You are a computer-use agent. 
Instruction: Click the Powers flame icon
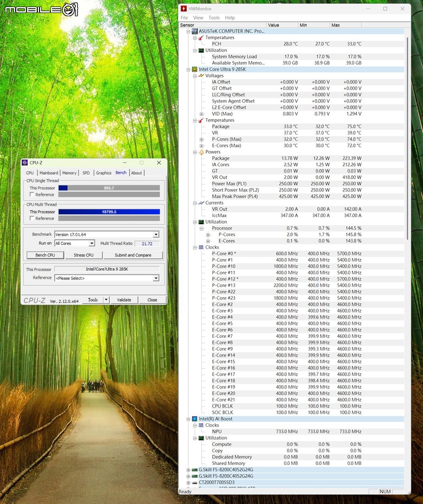201,152
